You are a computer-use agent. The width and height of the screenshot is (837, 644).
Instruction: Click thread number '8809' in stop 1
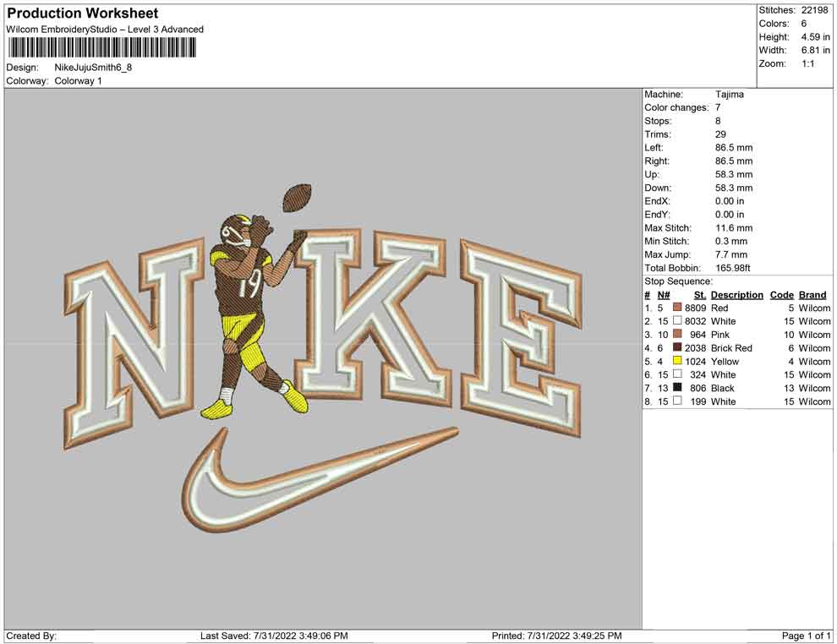[696, 308]
